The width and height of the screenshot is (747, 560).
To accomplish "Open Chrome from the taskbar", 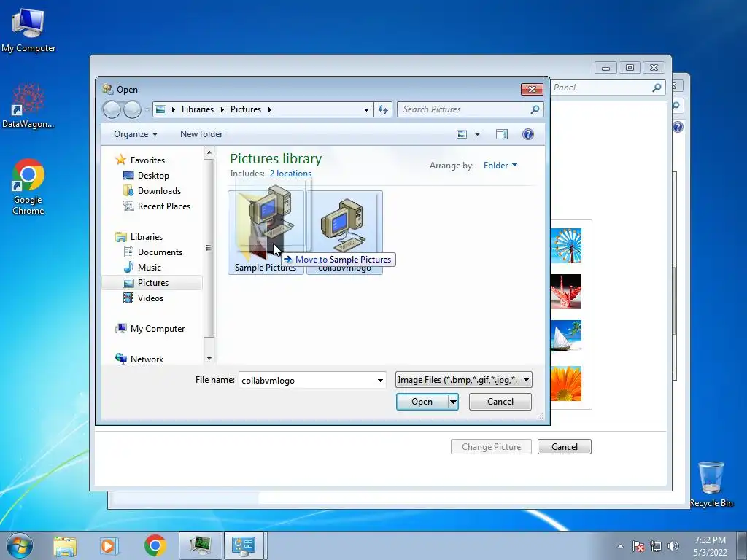I will click(155, 545).
